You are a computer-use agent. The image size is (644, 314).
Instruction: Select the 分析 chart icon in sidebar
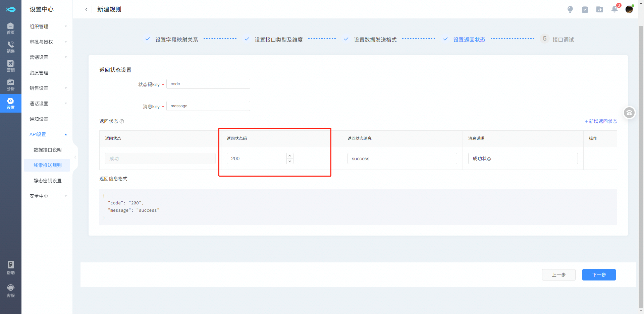(x=10, y=84)
